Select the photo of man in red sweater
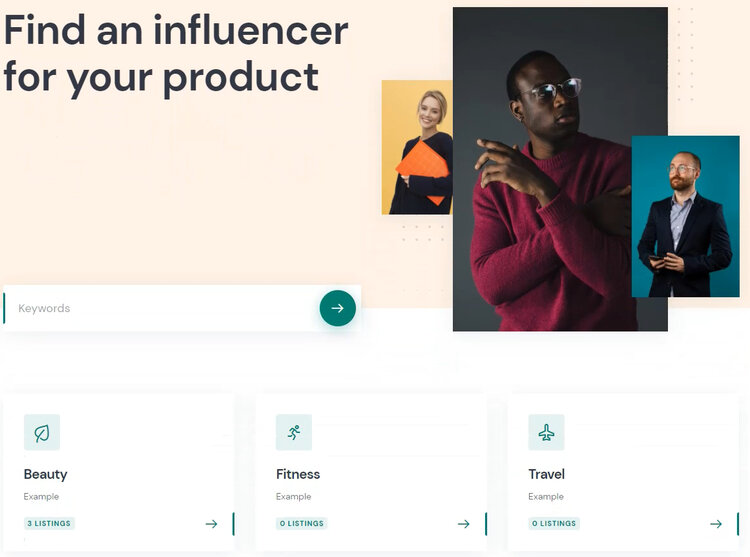750x557 pixels. click(560, 169)
